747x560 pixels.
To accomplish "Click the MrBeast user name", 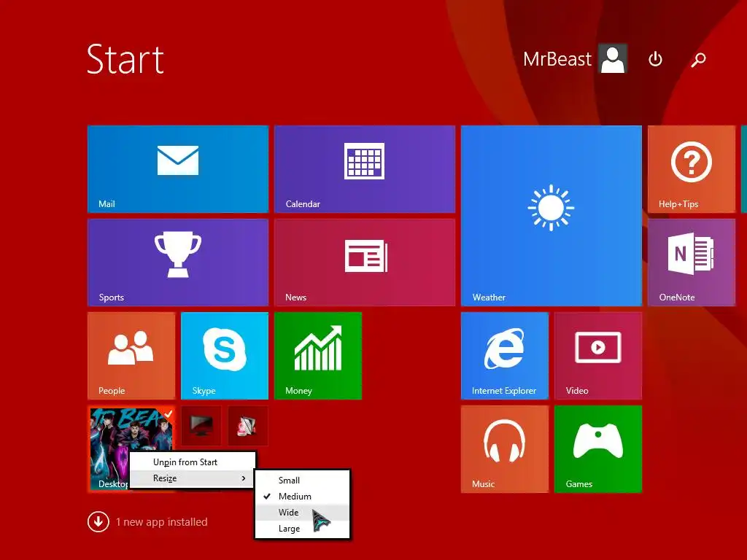I will click(557, 59).
